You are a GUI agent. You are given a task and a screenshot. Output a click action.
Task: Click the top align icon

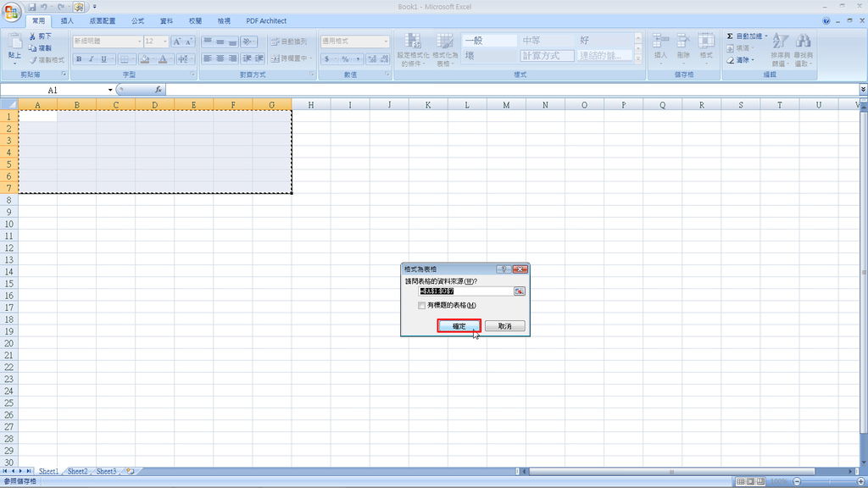[x=208, y=42]
